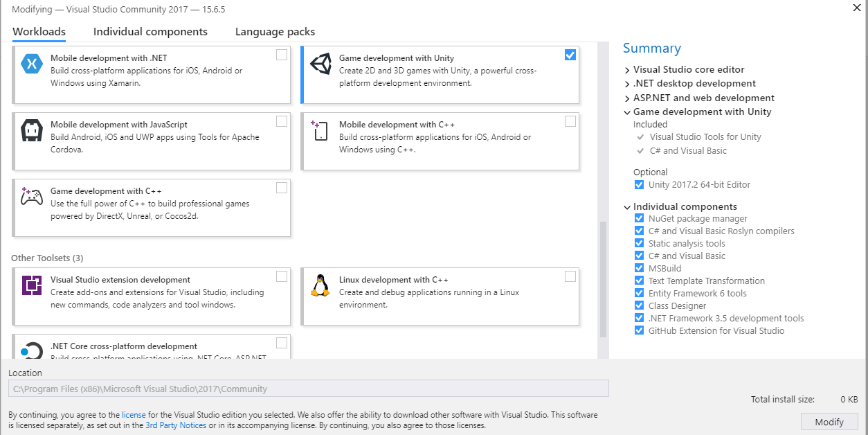Click the Linux development with C++ title
This screenshot has width=868, height=435.
click(394, 280)
